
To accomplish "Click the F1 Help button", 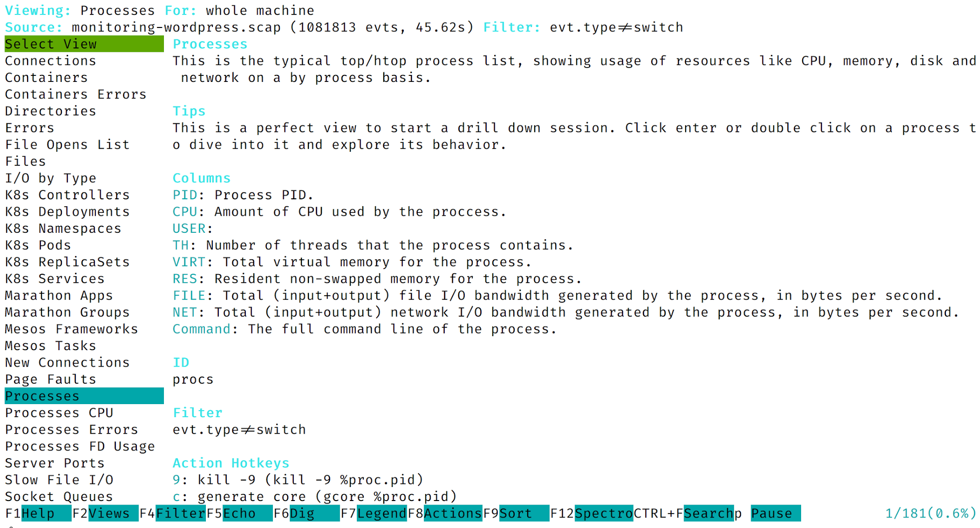I will 38,514.
